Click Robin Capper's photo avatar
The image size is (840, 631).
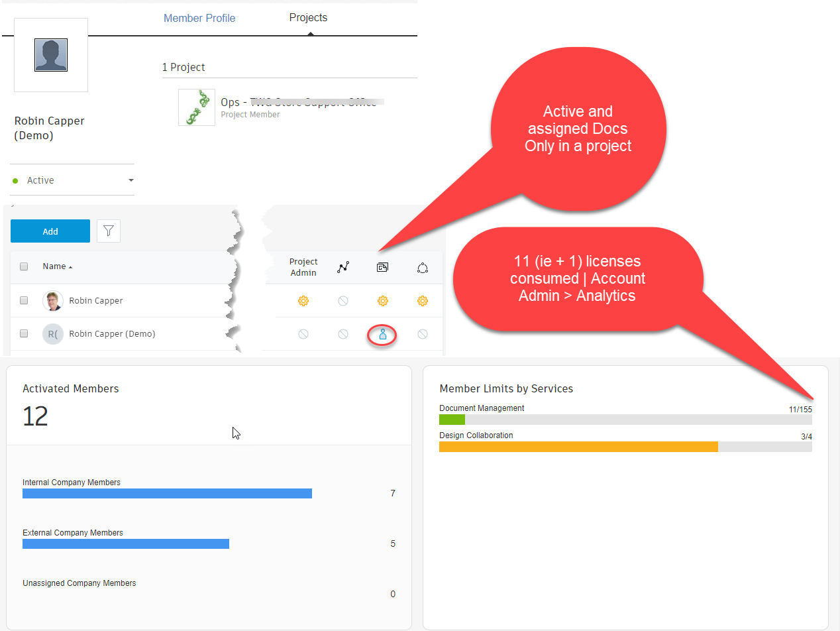pos(53,301)
